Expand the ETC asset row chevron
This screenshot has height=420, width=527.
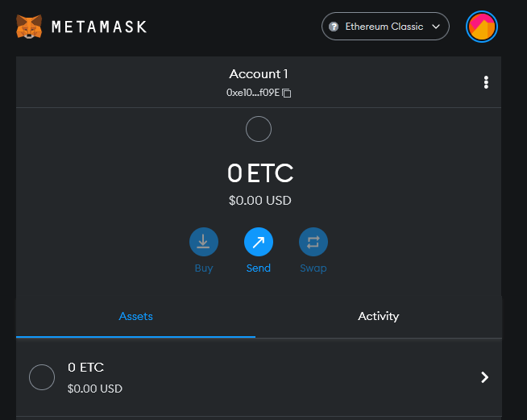(484, 377)
